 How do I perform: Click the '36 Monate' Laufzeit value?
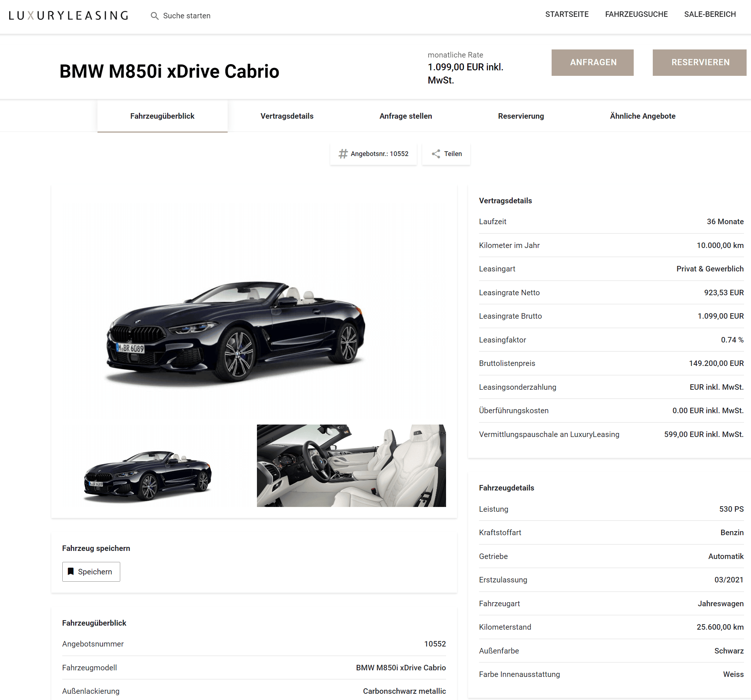[x=725, y=221]
